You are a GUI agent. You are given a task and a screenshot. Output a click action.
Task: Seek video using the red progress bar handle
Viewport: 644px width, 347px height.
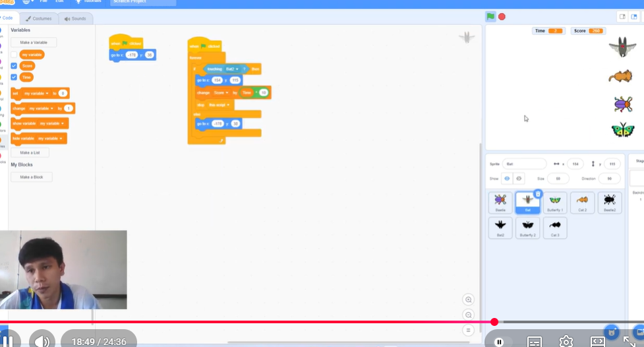pyautogui.click(x=494, y=322)
